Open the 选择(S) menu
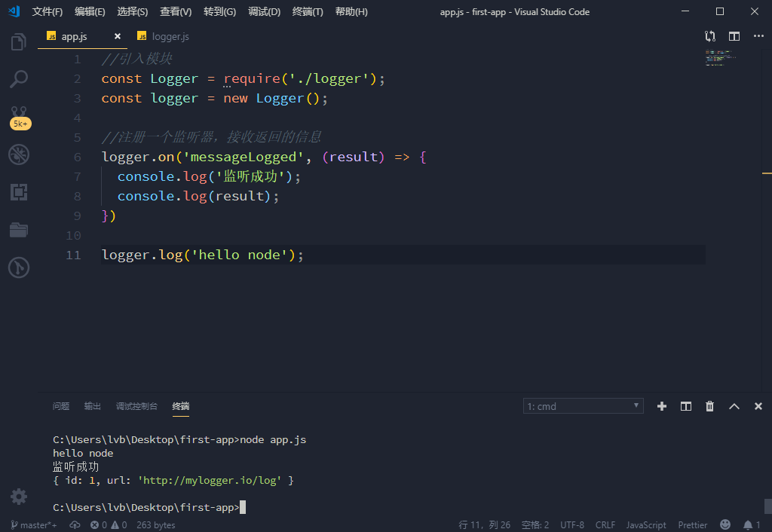 click(x=133, y=12)
